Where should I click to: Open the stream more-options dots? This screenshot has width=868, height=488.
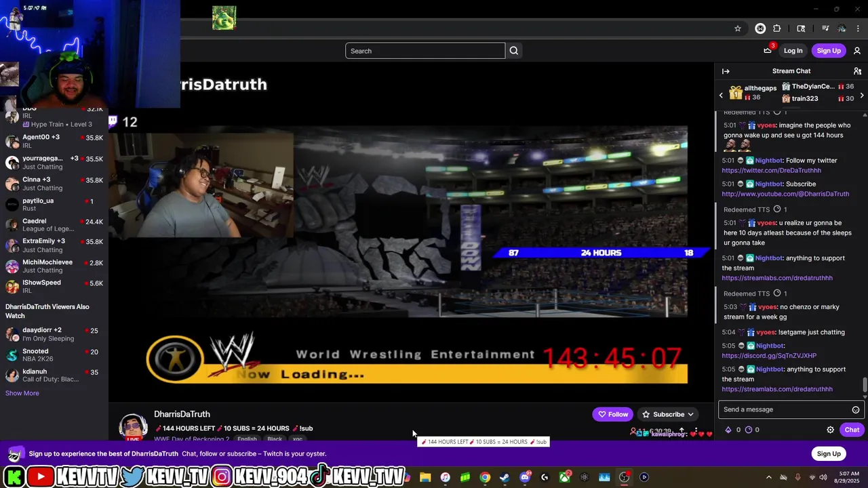click(x=695, y=431)
